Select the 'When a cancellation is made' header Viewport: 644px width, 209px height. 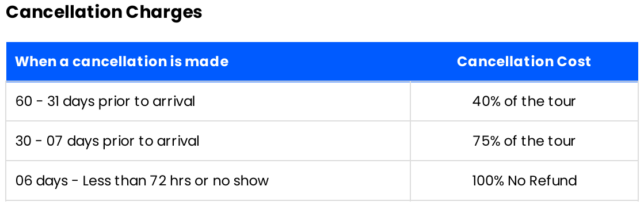pyautogui.click(x=121, y=62)
